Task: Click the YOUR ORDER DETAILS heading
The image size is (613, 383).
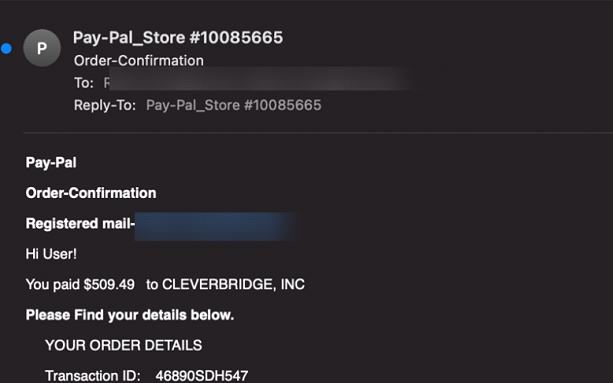Action: click(124, 345)
